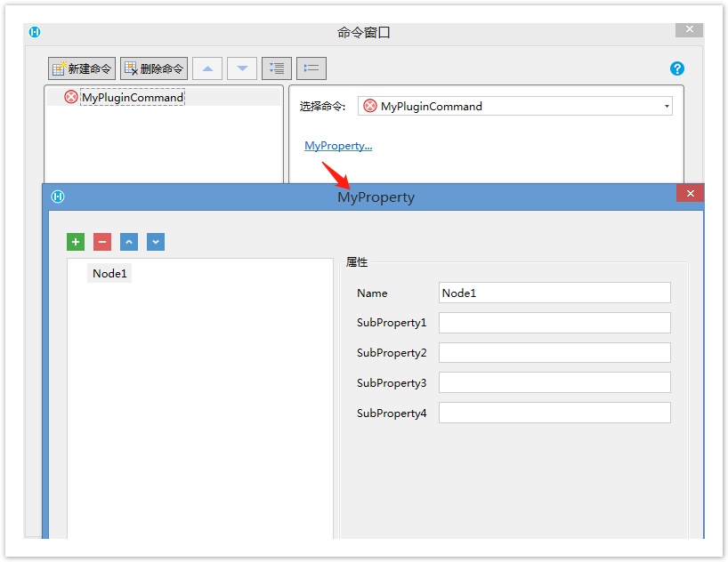Open help via the blue question mark
The width and height of the screenshot is (728, 562).
point(677,68)
